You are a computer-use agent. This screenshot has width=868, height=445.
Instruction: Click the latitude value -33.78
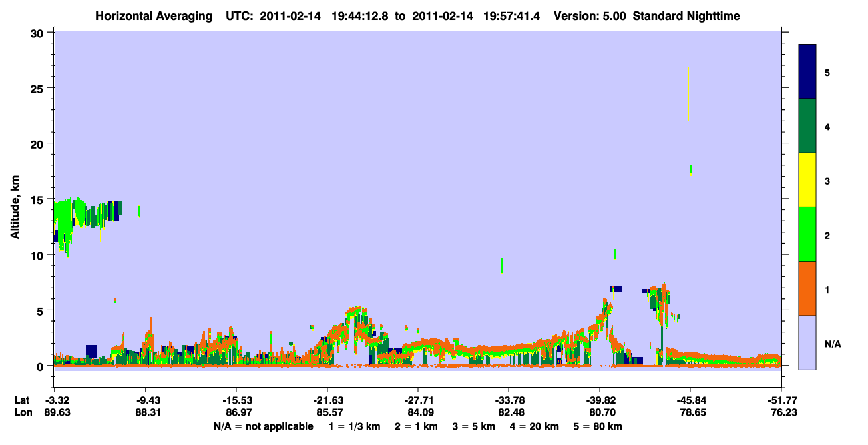coord(509,400)
